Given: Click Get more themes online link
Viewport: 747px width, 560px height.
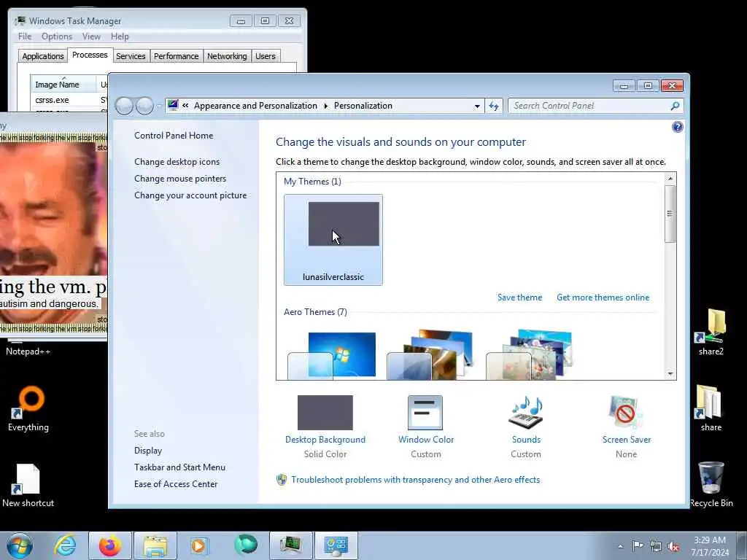Looking at the screenshot, I should pyautogui.click(x=603, y=297).
